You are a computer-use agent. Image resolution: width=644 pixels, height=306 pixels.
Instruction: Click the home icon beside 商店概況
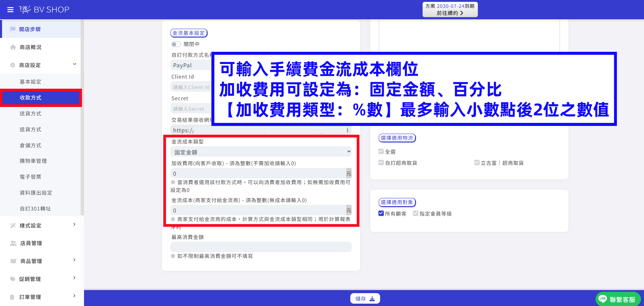point(13,47)
